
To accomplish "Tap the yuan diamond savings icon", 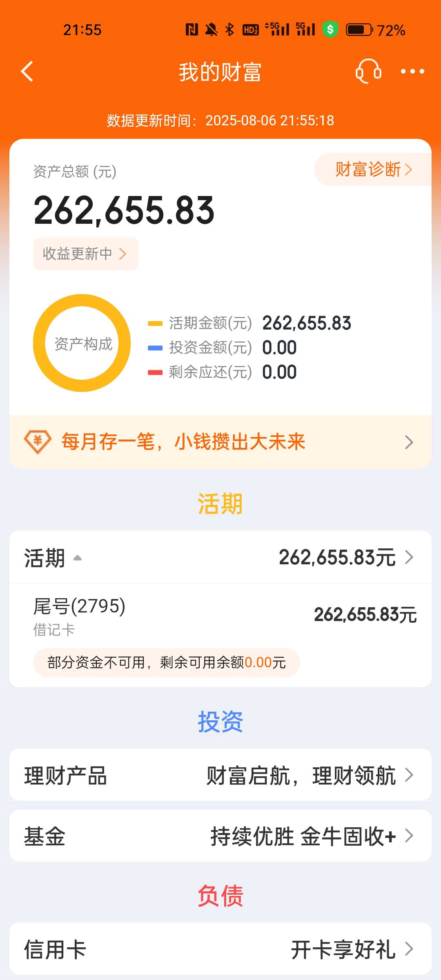I will [38, 442].
